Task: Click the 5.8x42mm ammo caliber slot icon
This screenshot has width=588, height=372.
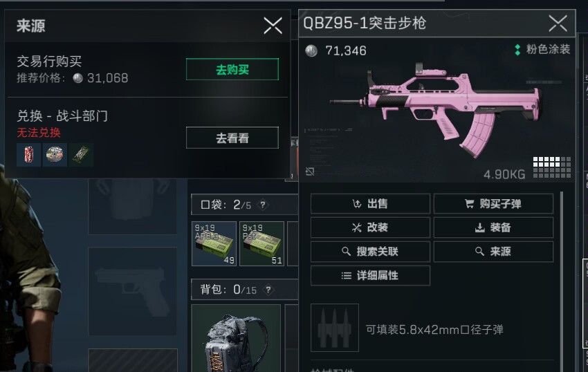Action: 335,328
